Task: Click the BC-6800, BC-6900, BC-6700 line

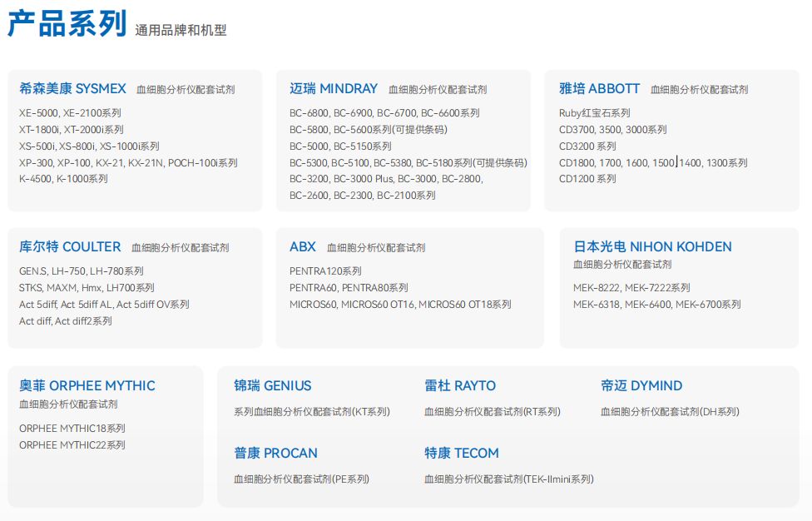Action: point(384,113)
